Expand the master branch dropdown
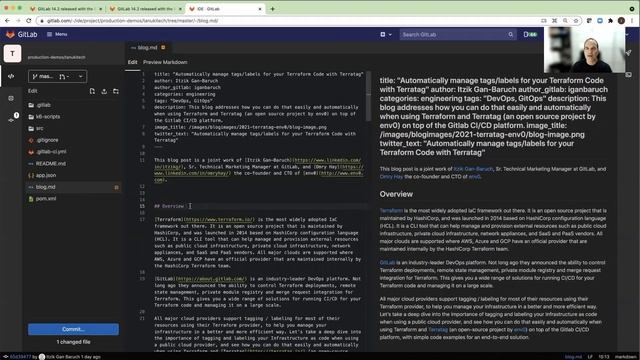The image size is (640, 360). click(x=57, y=76)
